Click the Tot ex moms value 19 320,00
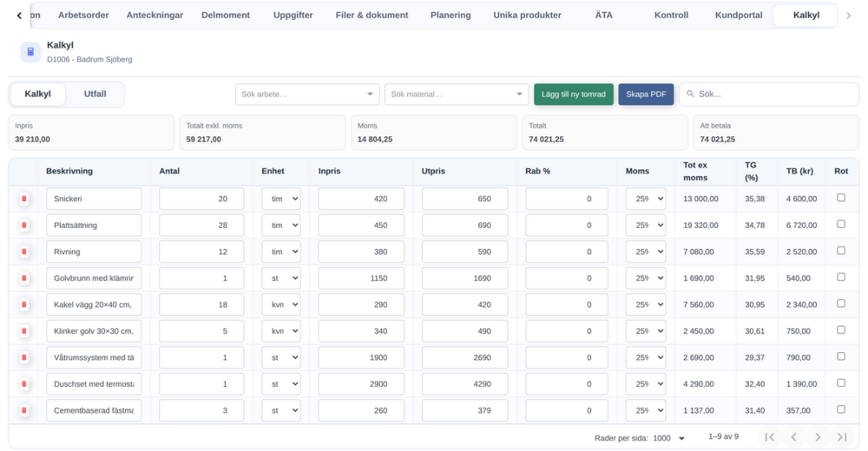This screenshot has height=451, width=868. 700,225
